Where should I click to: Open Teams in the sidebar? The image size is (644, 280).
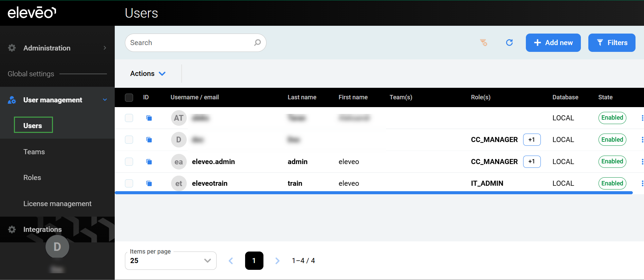pyautogui.click(x=34, y=152)
